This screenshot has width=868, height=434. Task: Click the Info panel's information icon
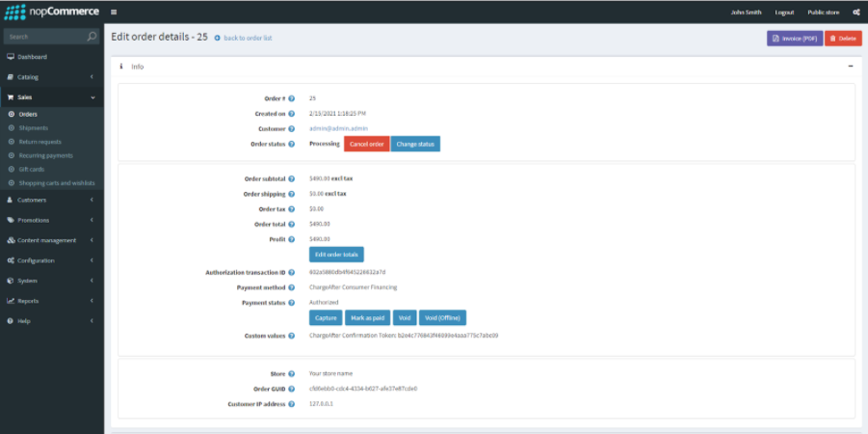point(121,66)
